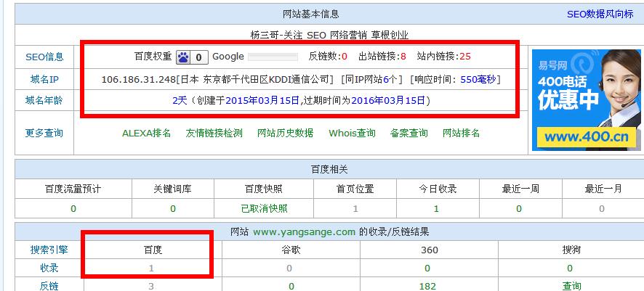The image size is (644, 291).
Task: Click 百度流量预计 value 0
Action: (x=73, y=208)
